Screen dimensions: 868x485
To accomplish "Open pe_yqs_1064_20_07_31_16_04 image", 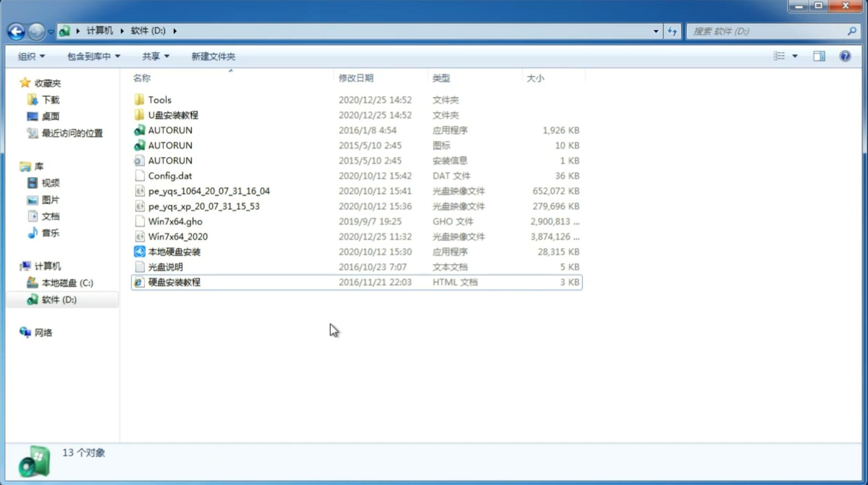I will pyautogui.click(x=209, y=191).
